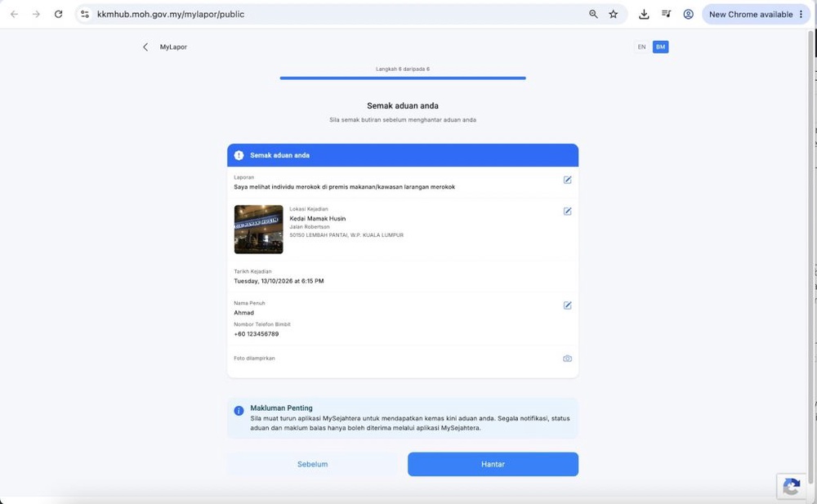Switch language to BM
This screenshot has width=817, height=504.
click(660, 47)
